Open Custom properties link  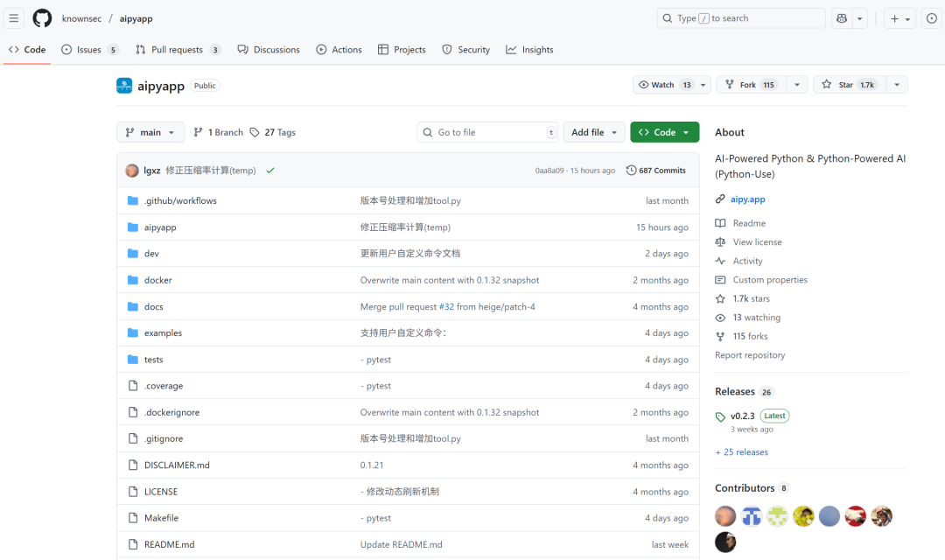pos(770,280)
